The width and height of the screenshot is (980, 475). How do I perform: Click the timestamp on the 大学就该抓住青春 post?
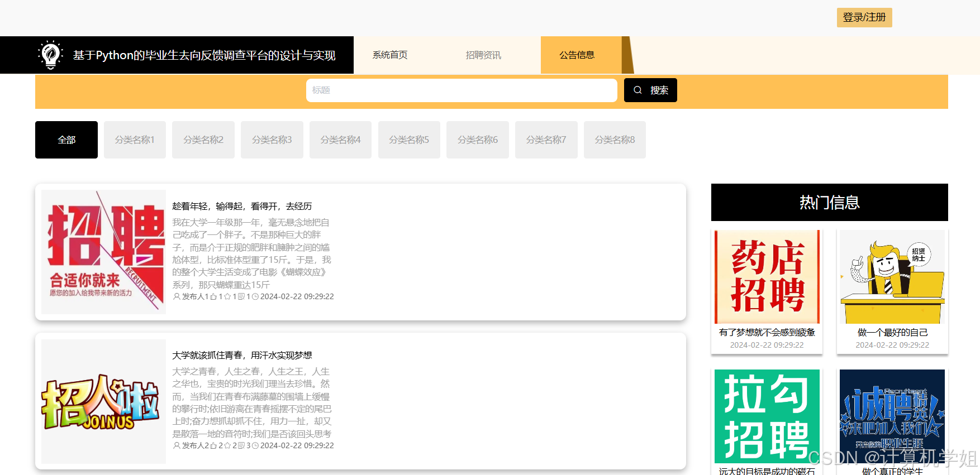point(297,446)
